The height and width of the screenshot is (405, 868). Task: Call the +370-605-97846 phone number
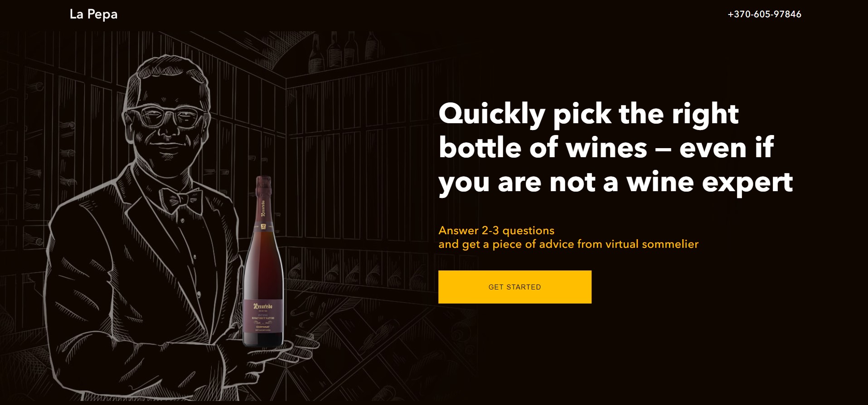coord(764,14)
